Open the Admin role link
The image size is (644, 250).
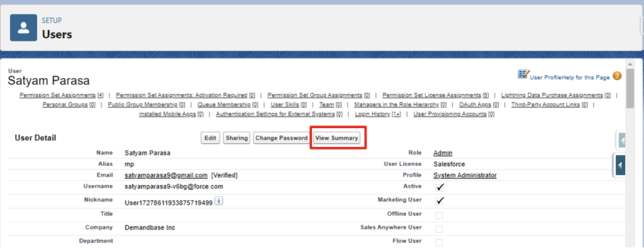coord(443,153)
